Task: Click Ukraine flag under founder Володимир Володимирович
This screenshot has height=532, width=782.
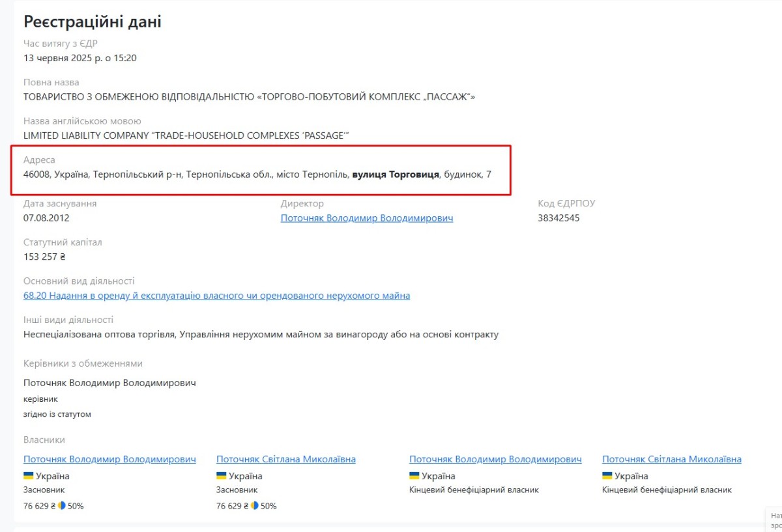Action: coord(29,476)
